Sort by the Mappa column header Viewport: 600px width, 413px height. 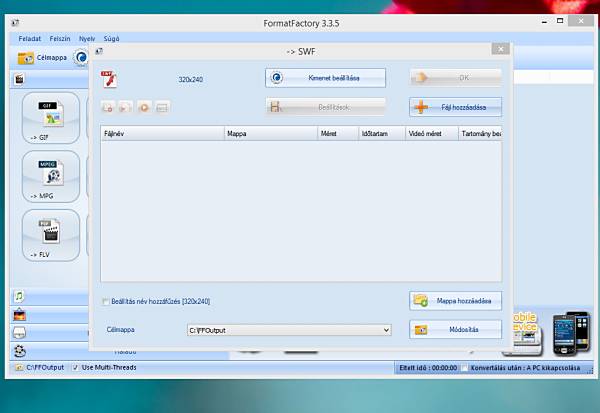pos(271,134)
